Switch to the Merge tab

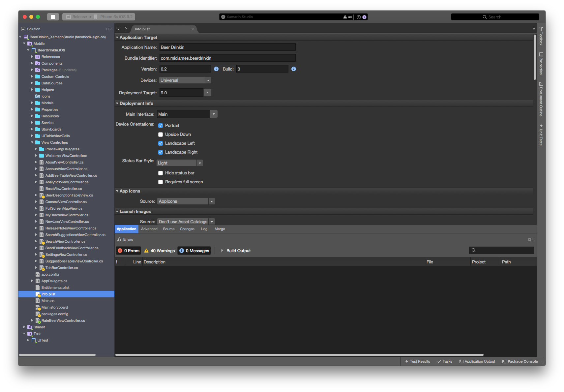[x=220, y=229]
